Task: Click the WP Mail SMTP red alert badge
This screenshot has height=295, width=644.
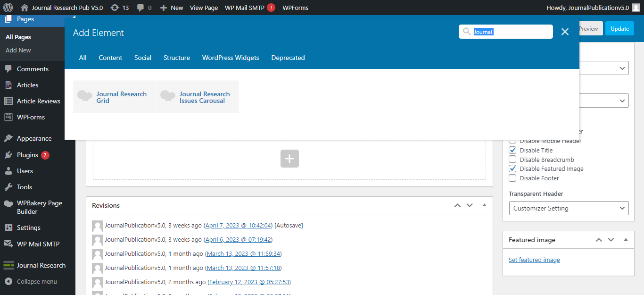Action: pos(271,8)
